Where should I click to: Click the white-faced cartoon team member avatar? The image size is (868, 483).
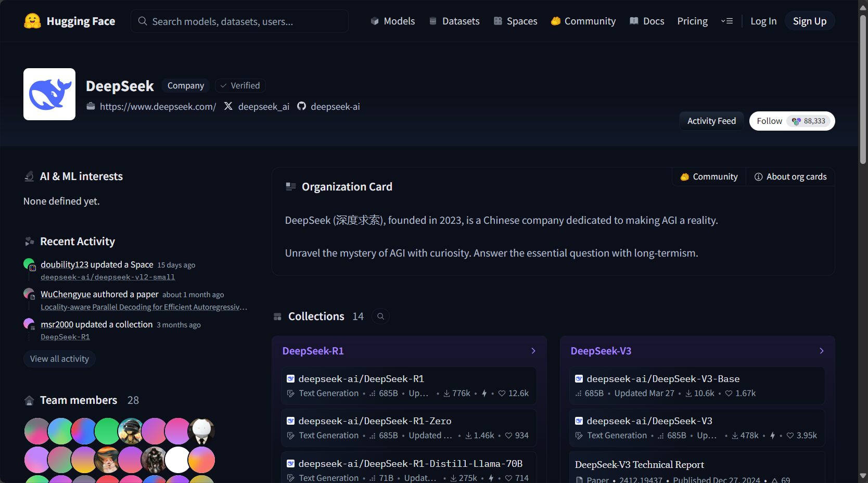[201, 431]
